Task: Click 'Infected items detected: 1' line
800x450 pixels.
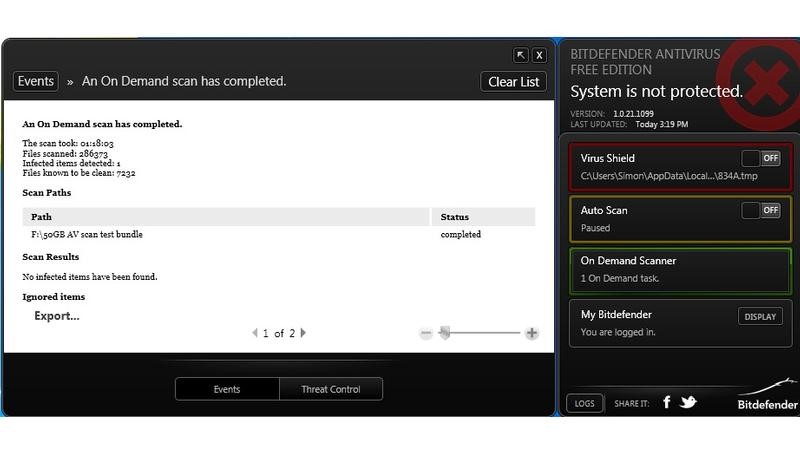Action: coord(71,163)
